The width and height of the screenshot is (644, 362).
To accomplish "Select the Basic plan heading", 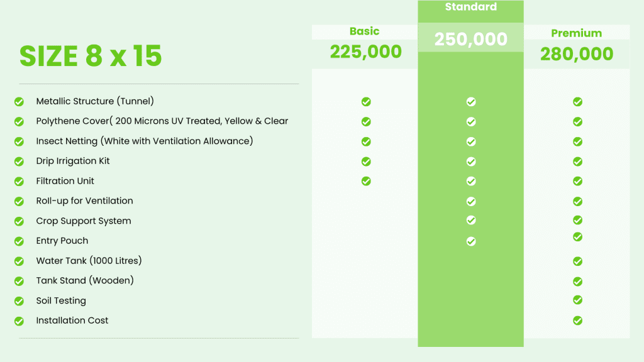I will click(364, 31).
